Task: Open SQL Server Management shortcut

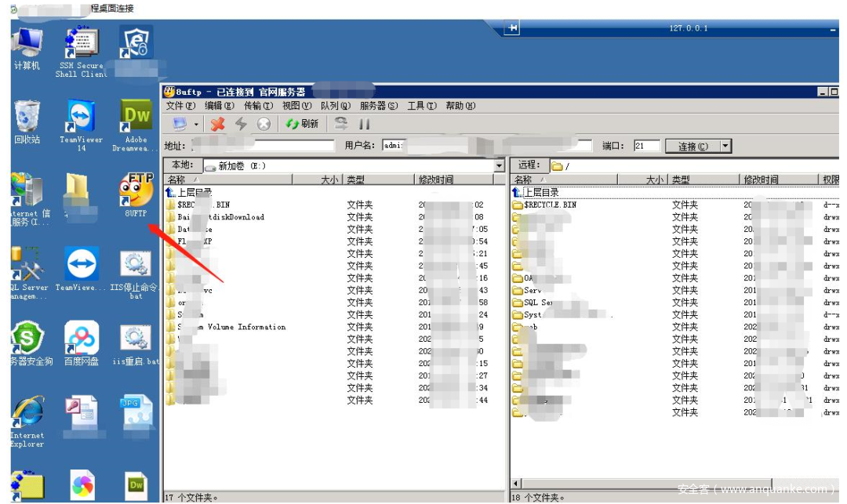Action: pyautogui.click(x=29, y=273)
